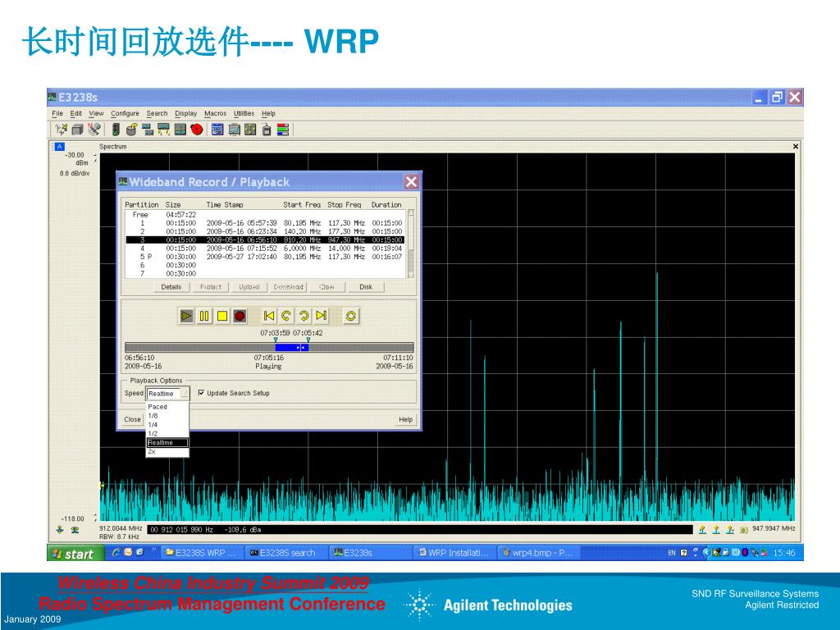This screenshot has width=840, height=630.
Task: Click the traffic light toolbar icon
Action: pyautogui.click(x=115, y=129)
